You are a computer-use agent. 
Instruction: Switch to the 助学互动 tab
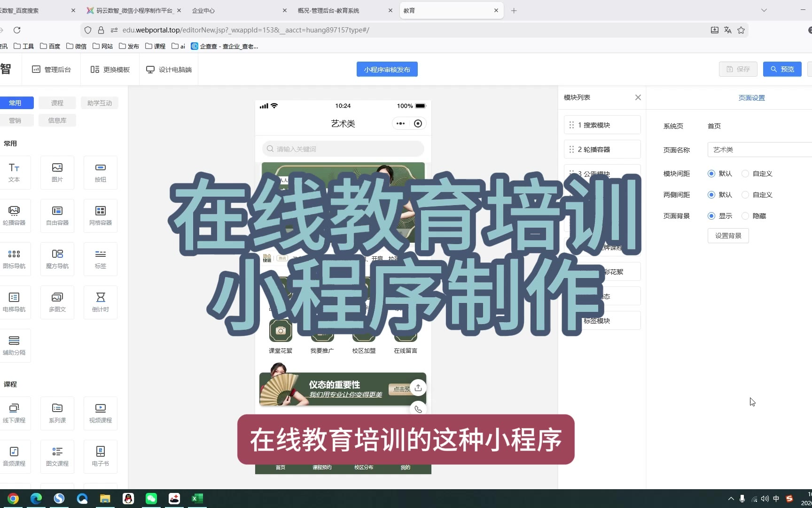coord(100,103)
